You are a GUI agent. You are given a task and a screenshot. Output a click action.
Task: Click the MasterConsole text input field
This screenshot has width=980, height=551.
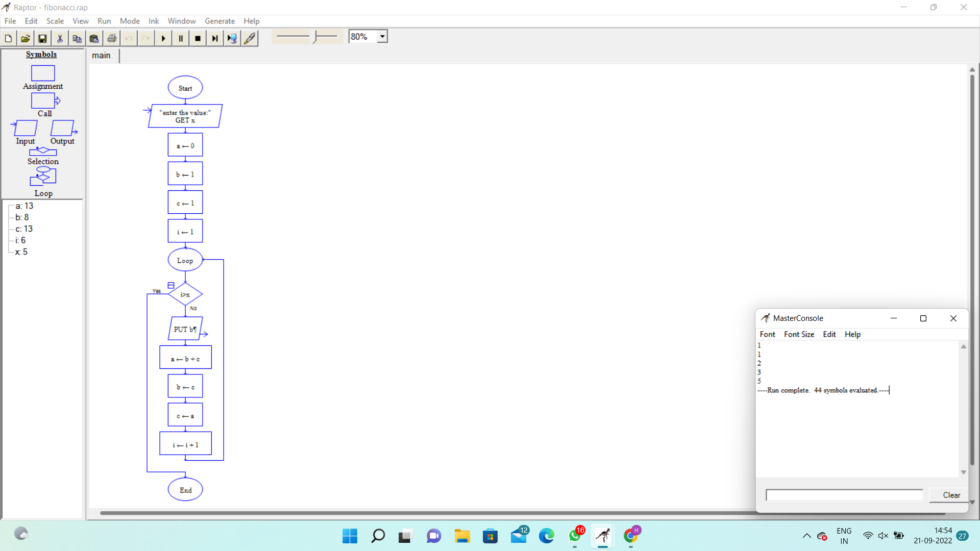click(844, 495)
